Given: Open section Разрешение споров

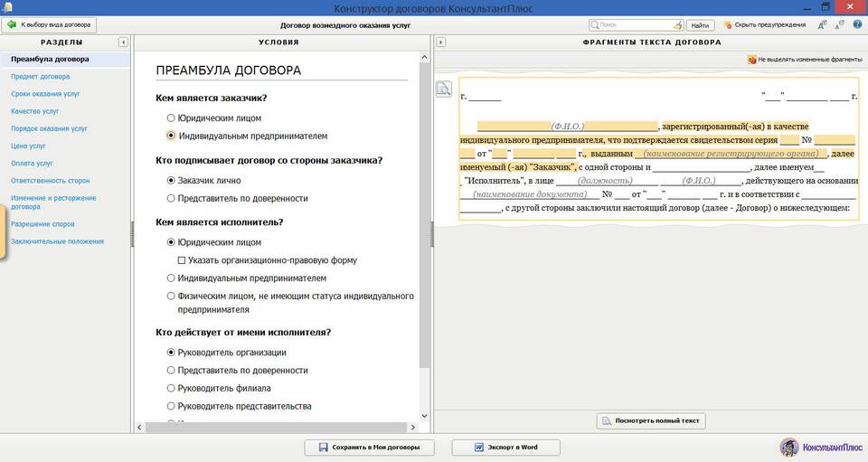Looking at the screenshot, I should pyautogui.click(x=42, y=224).
